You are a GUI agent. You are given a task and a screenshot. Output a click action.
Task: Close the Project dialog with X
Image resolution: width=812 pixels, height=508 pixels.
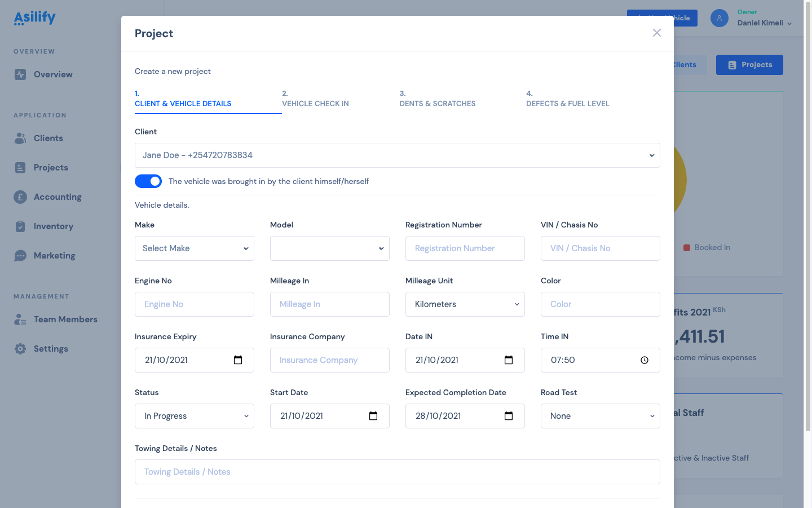coord(656,33)
